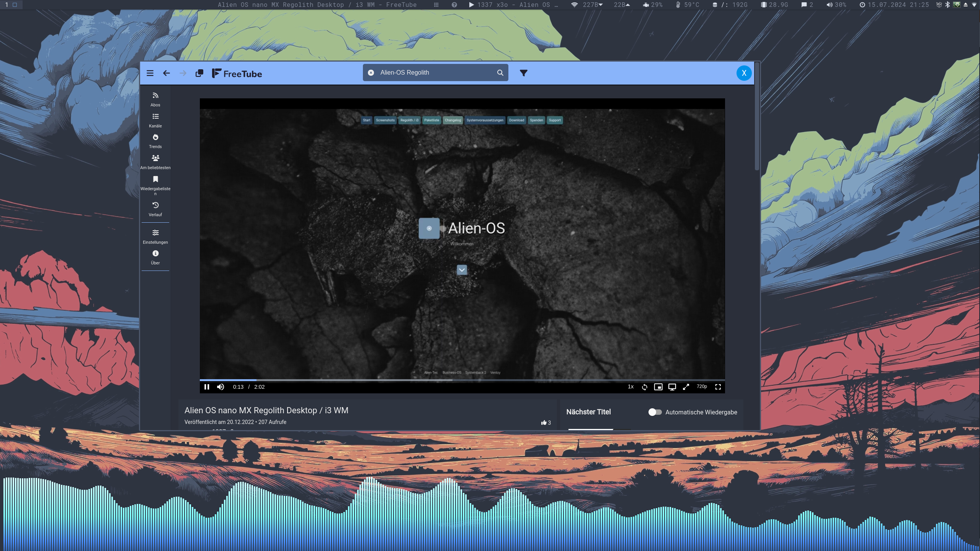Enter fullscreen via player corner icon
This screenshot has width=980, height=551.
tap(718, 387)
